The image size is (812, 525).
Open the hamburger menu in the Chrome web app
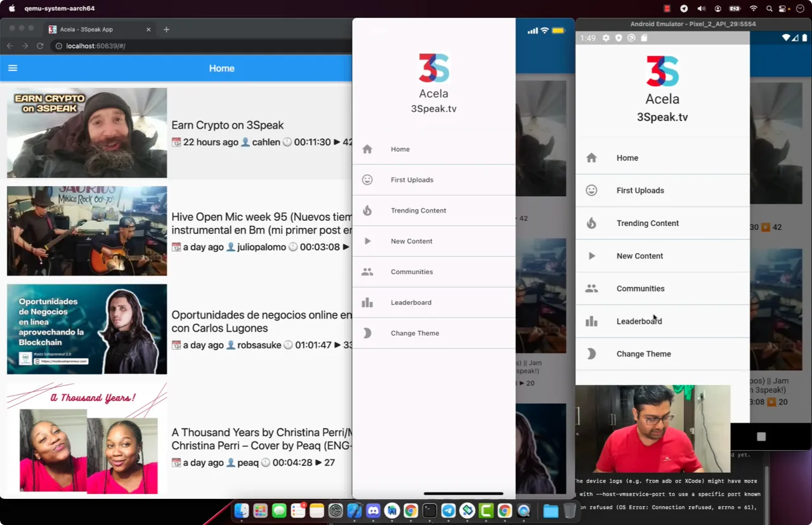[x=13, y=68]
